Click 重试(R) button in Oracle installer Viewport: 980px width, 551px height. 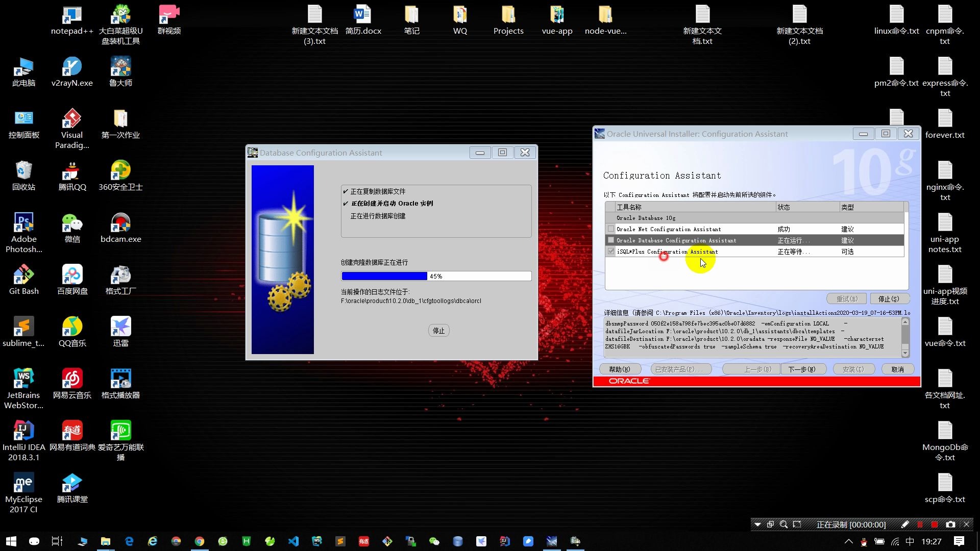coord(847,299)
